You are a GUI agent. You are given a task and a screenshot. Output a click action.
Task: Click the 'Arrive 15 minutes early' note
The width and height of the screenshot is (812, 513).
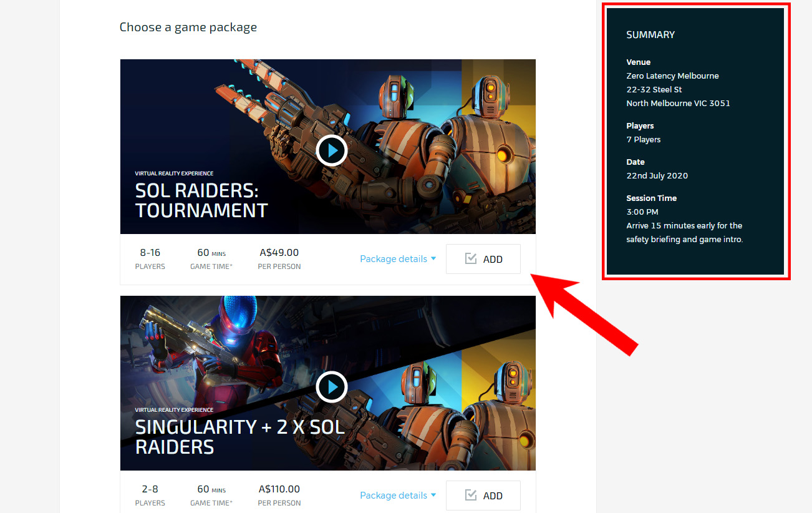[685, 233]
